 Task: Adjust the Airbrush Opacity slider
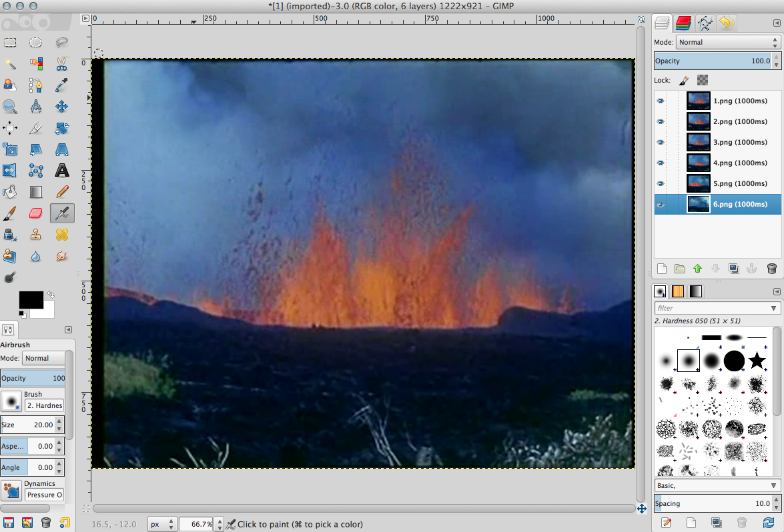pyautogui.click(x=33, y=378)
